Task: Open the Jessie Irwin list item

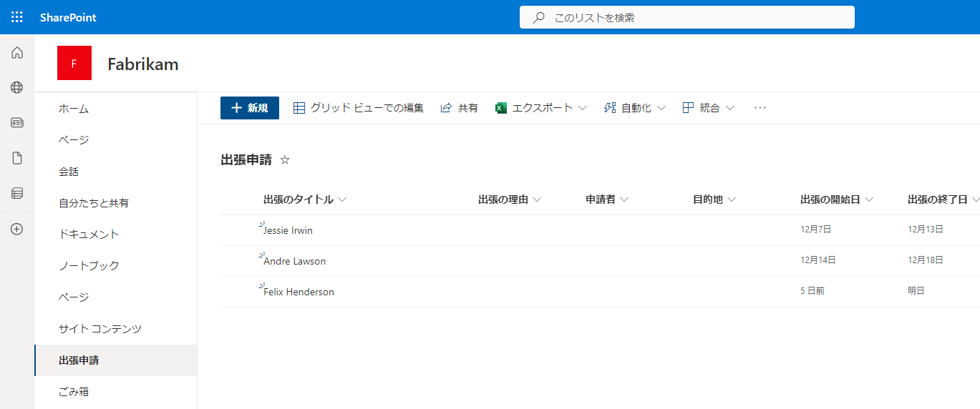Action: 288,230
